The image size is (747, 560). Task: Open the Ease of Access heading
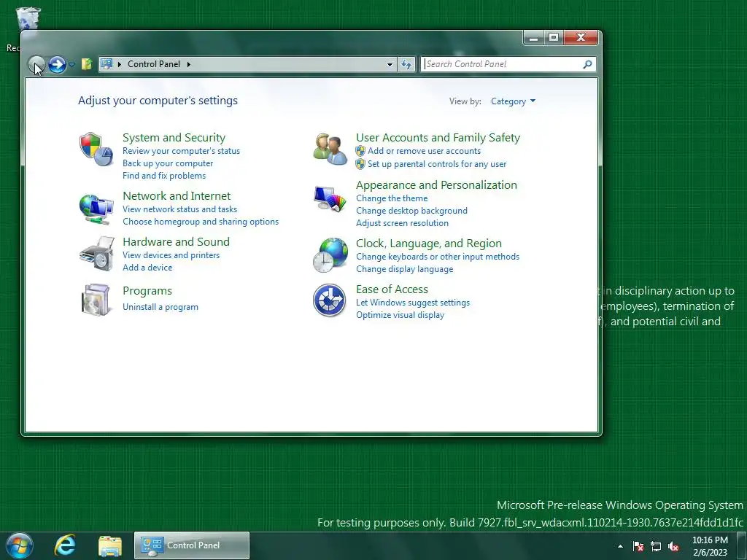(x=392, y=289)
